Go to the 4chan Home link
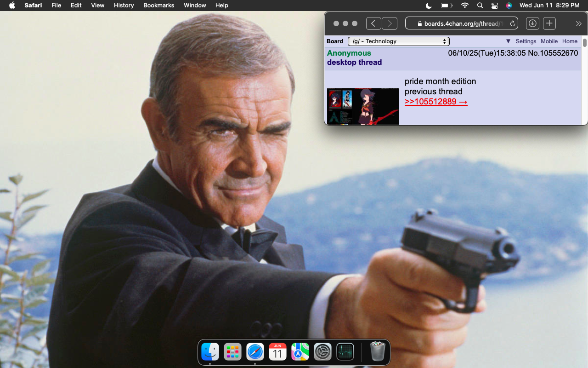 point(570,41)
